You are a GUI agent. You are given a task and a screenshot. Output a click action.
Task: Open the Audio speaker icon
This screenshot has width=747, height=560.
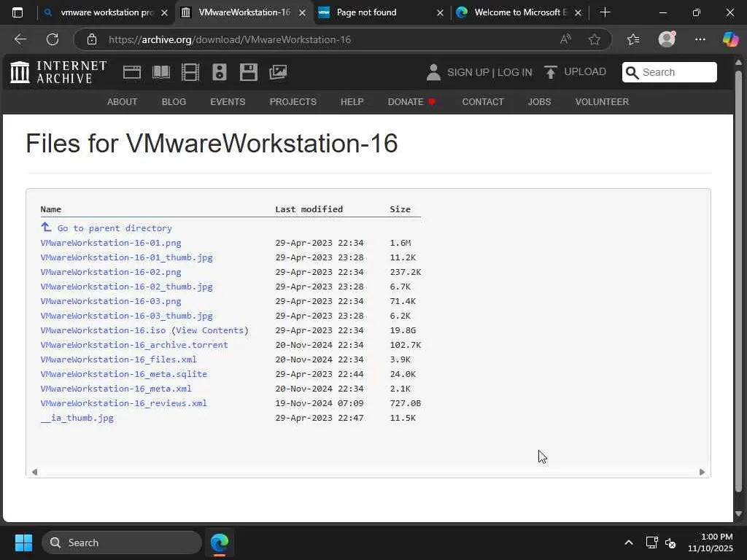point(220,72)
